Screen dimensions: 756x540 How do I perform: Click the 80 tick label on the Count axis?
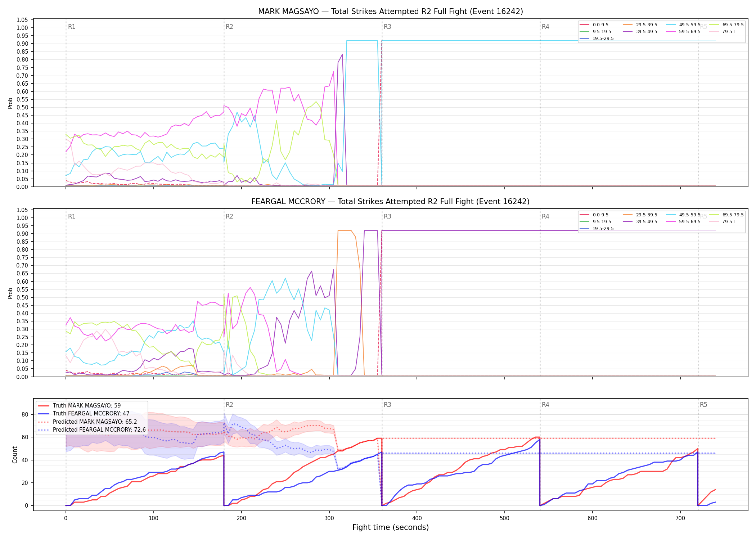click(x=25, y=414)
